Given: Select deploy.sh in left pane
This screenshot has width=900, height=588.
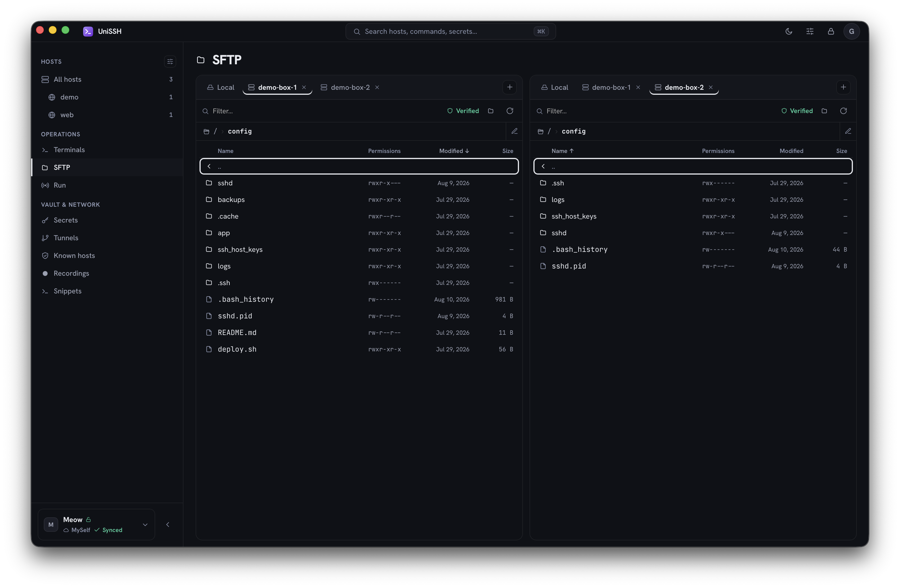Looking at the screenshot, I should coord(359,349).
